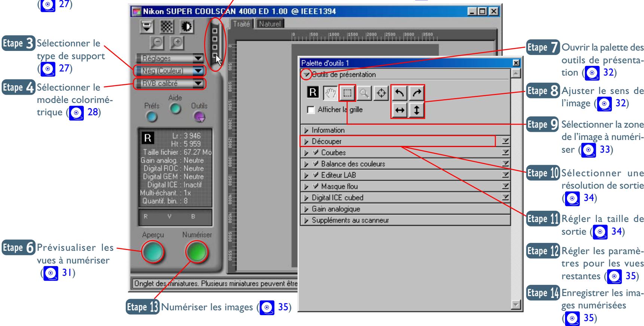Image resolution: width=644 pixels, height=326 pixels.
Task: Open the Digital ICE cubed settings menu icon
Action: pyautogui.click(x=505, y=198)
